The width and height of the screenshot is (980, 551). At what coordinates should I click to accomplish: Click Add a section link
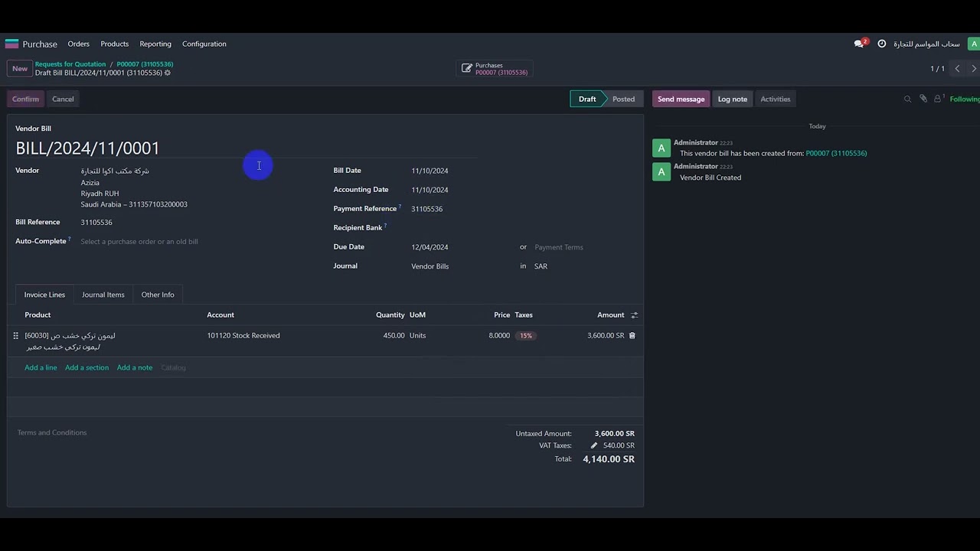[87, 367]
